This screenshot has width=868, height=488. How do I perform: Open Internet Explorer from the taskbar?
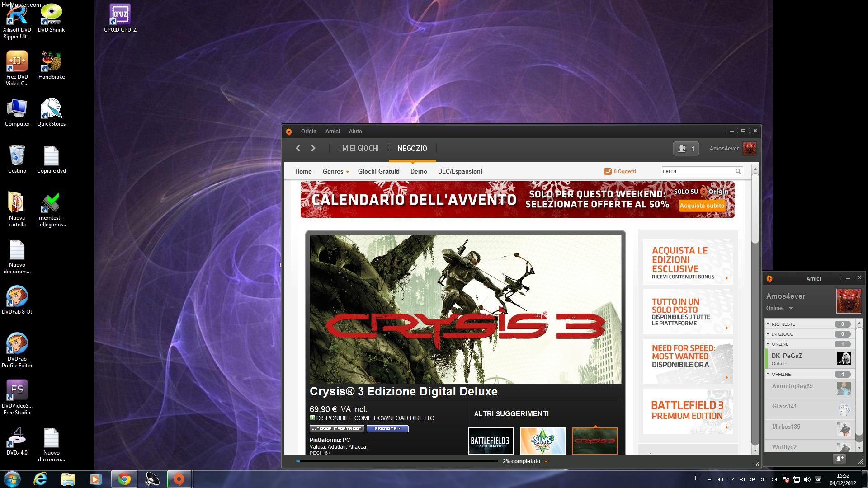pyautogui.click(x=40, y=479)
